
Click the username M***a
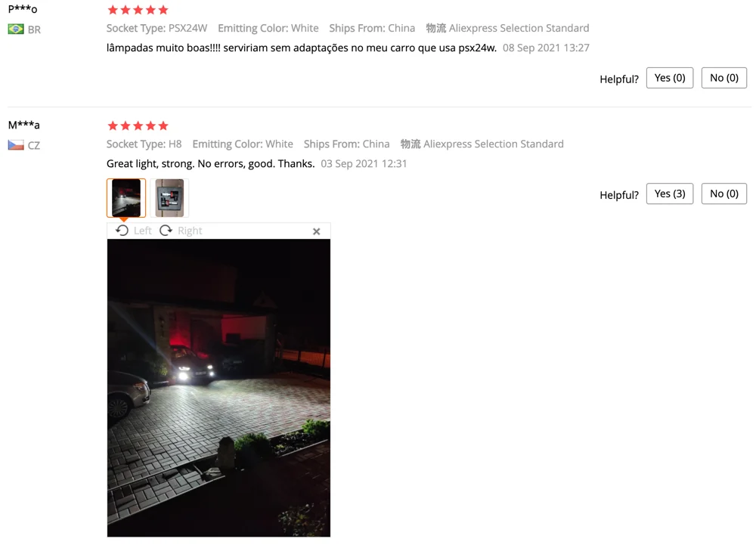24,125
